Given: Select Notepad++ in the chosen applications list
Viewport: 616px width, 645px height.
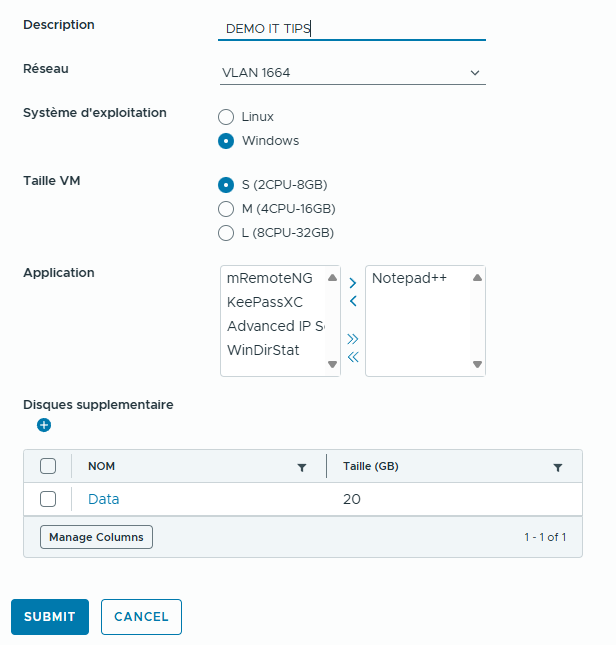Looking at the screenshot, I should click(x=409, y=278).
